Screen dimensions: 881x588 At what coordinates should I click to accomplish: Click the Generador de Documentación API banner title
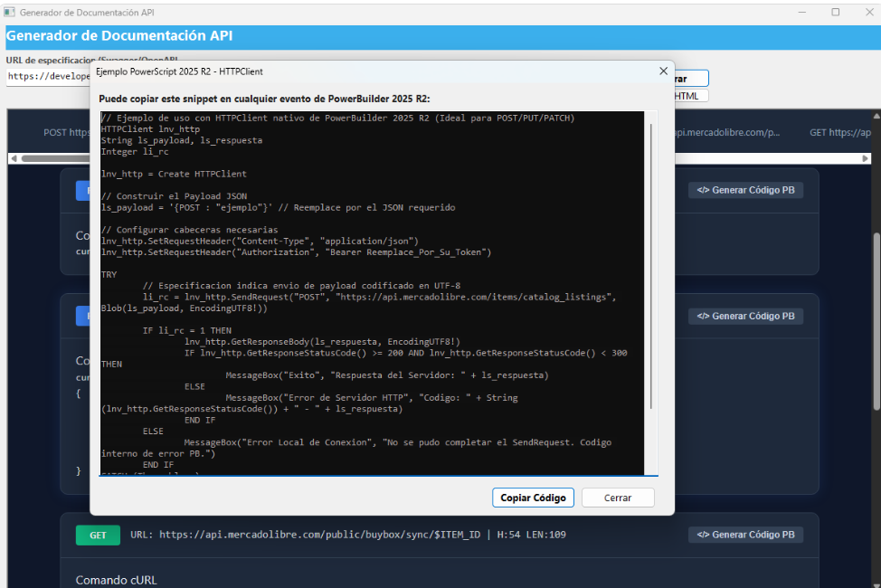click(x=119, y=36)
